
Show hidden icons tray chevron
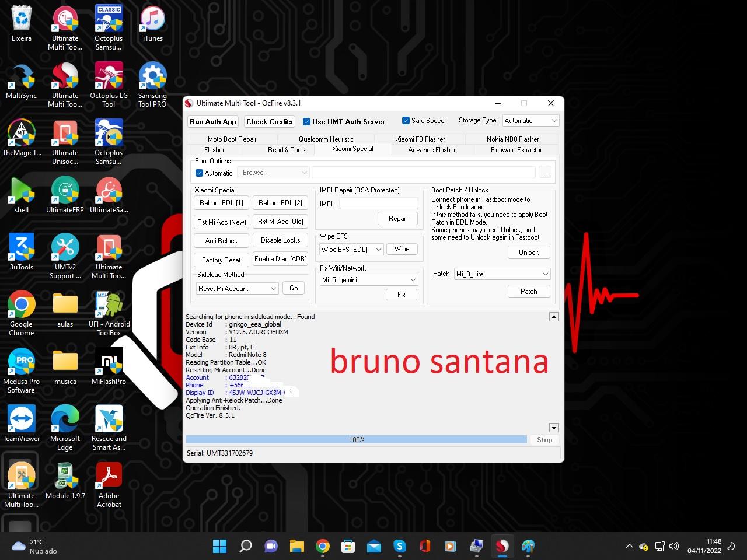[x=629, y=547]
